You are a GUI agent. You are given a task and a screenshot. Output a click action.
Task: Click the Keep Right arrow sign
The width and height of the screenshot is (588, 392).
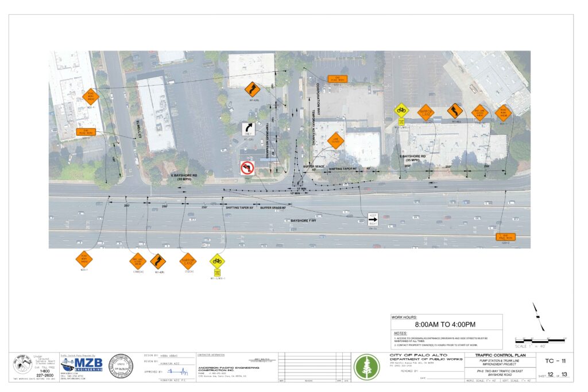pos(373,219)
